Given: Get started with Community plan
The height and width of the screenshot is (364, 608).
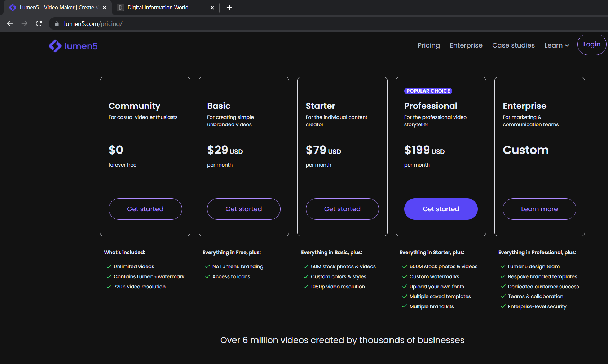Looking at the screenshot, I should pyautogui.click(x=145, y=209).
